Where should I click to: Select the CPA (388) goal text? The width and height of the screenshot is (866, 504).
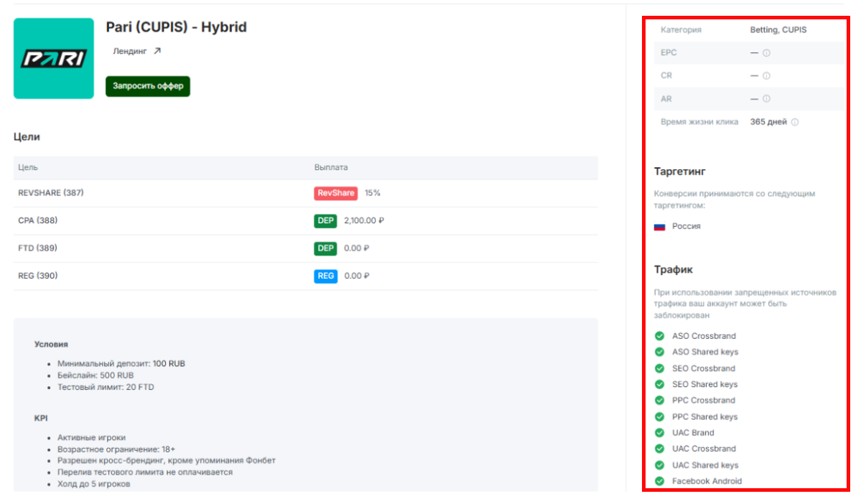coord(38,220)
